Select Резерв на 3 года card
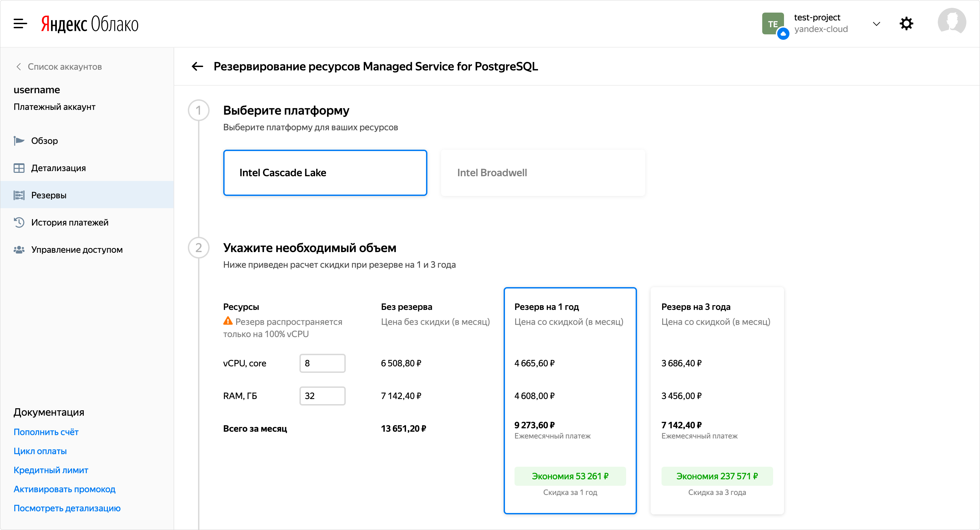 717,400
